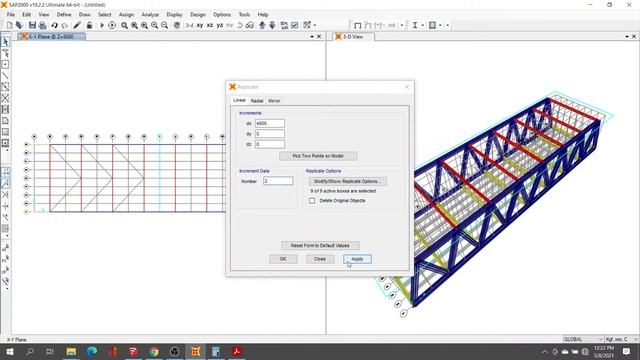The width and height of the screenshot is (640, 360).
Task: Activate the 3-D View tab
Action: pyautogui.click(x=353, y=37)
